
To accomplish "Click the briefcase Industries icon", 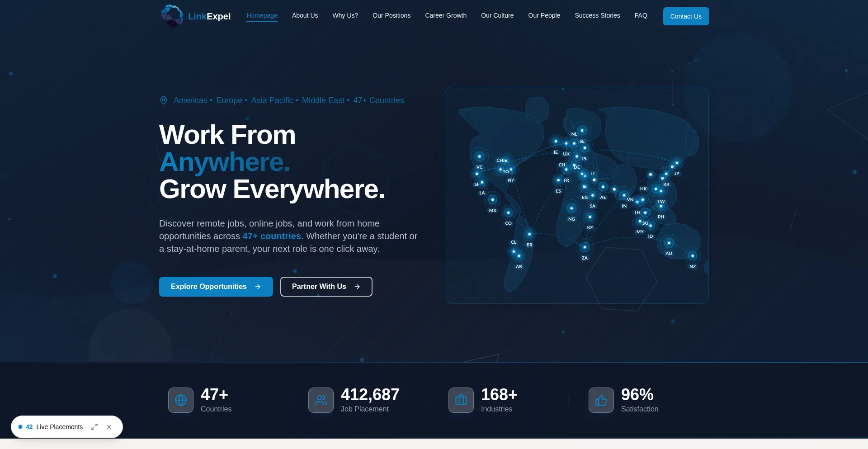I will (461, 400).
